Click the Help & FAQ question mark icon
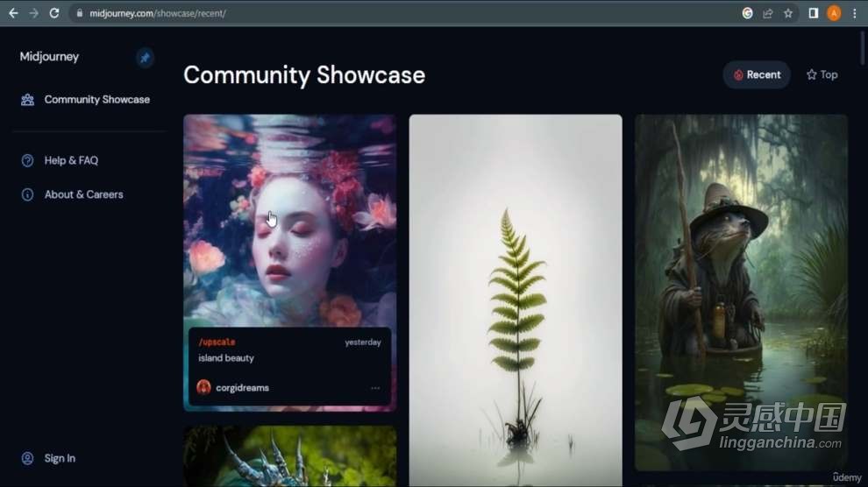 click(x=28, y=160)
